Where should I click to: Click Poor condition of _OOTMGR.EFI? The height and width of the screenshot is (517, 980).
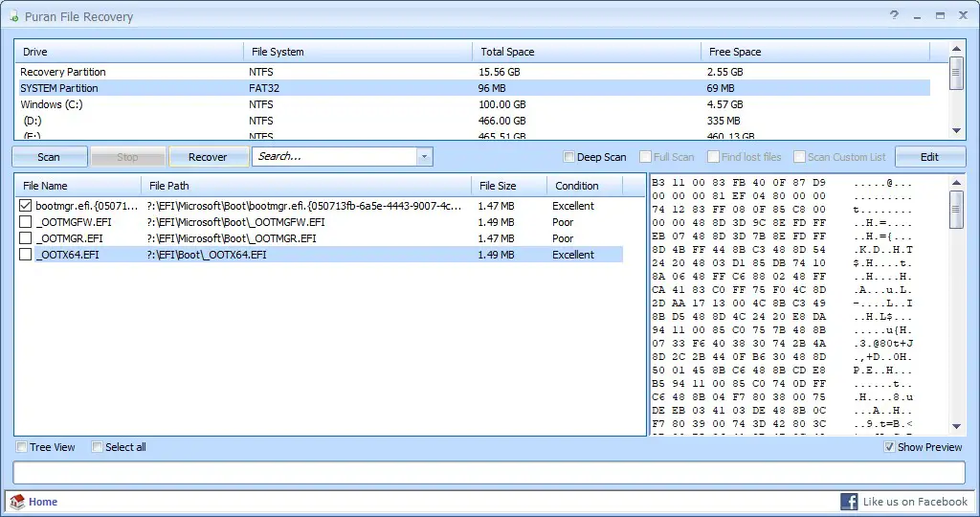pos(563,238)
